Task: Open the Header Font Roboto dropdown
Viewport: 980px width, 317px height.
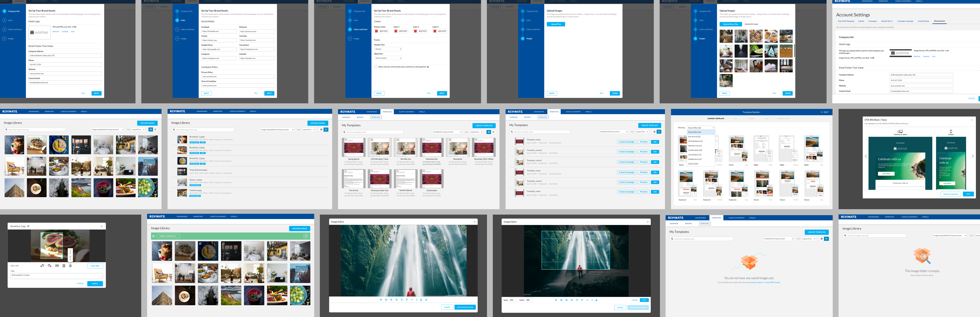Action: (388, 49)
